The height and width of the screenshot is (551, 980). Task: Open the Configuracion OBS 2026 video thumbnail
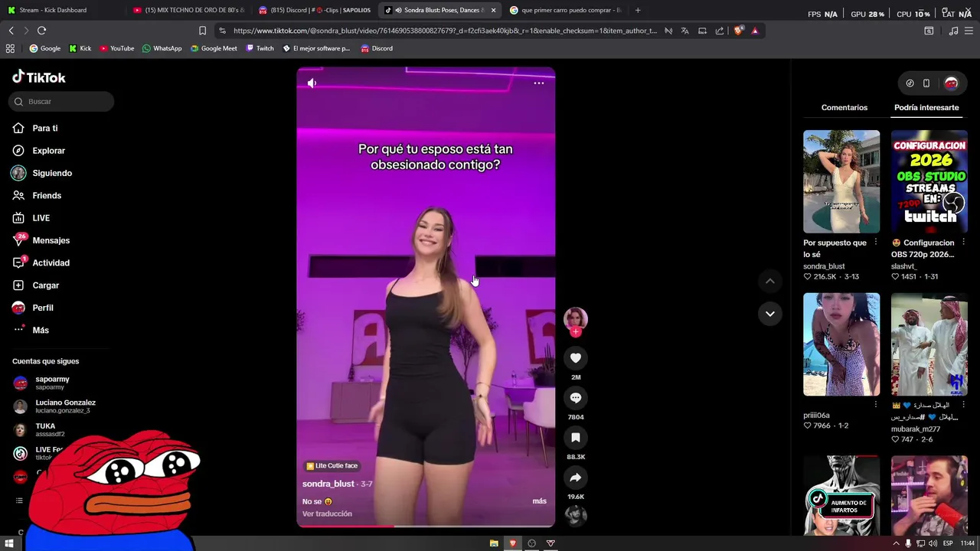point(929,181)
